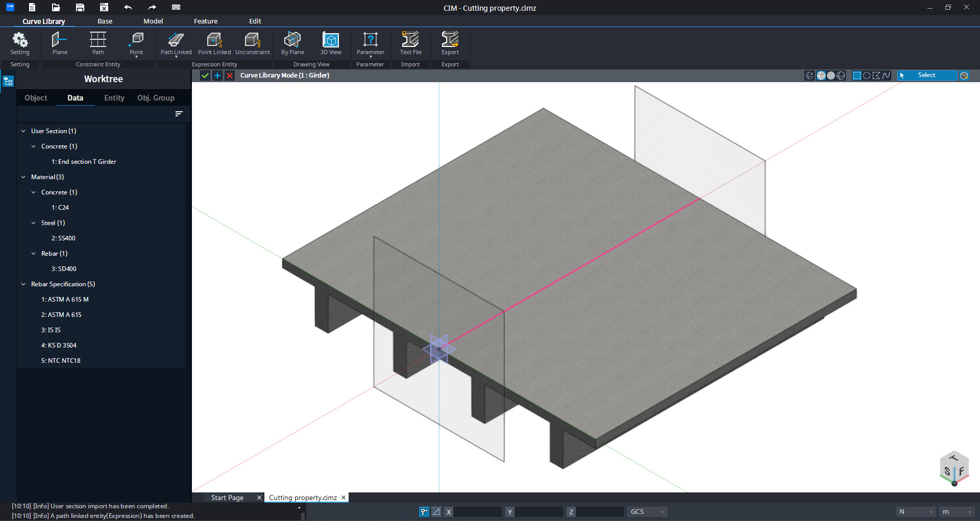Click the Export tool icon
This screenshot has height=521, width=980.
coord(450,43)
